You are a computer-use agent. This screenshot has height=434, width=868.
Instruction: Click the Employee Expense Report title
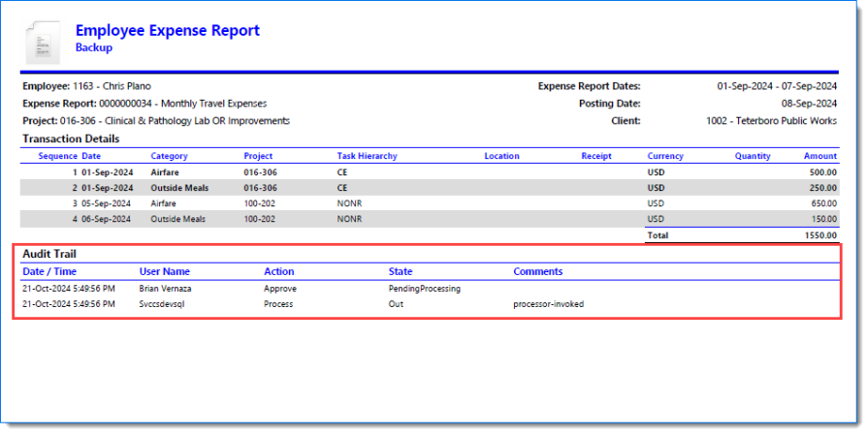click(x=167, y=30)
